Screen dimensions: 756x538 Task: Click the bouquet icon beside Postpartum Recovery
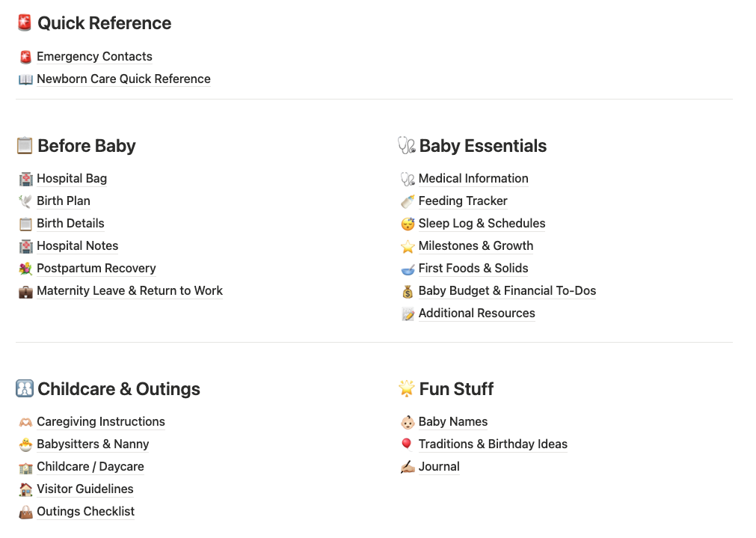[25, 269]
